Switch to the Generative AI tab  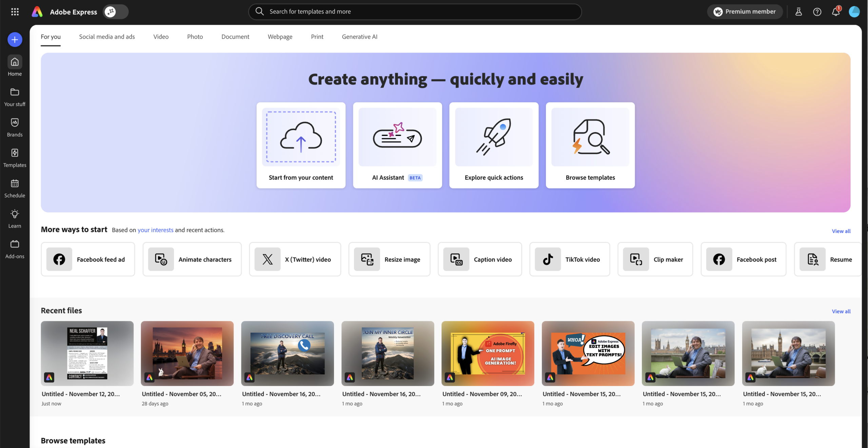pyautogui.click(x=359, y=37)
